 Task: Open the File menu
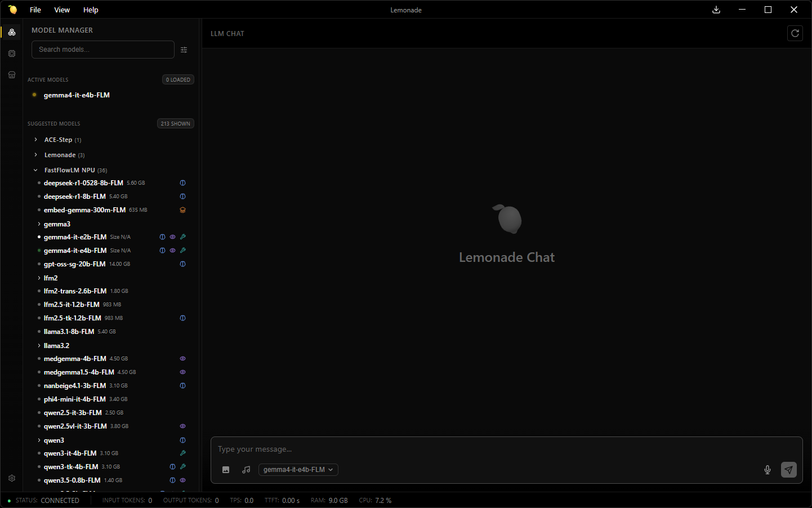point(35,10)
